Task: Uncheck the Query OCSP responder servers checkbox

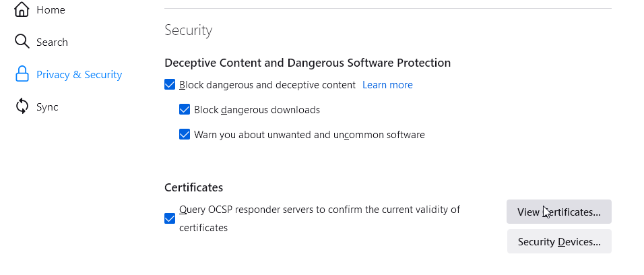Action: tap(170, 218)
